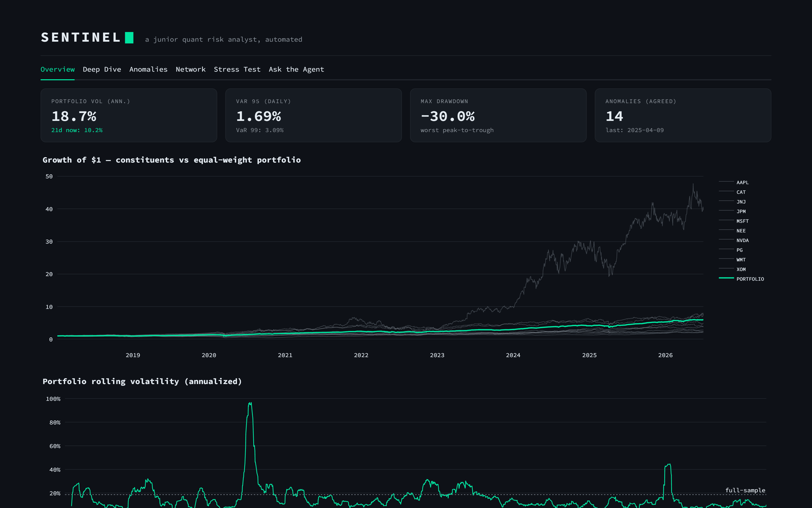Screen dimensions: 812x508
Task: Click the 2024 x-axis label
Action: [x=513, y=355]
